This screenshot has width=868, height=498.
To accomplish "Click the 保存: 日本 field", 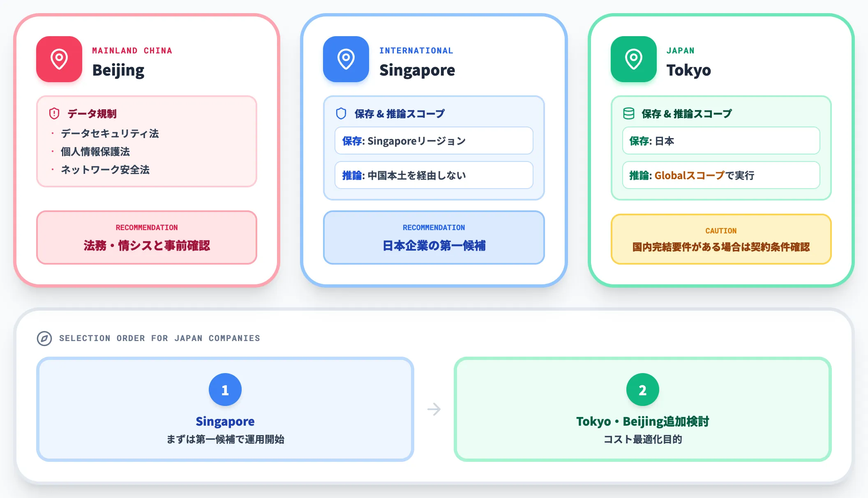I will pos(721,141).
